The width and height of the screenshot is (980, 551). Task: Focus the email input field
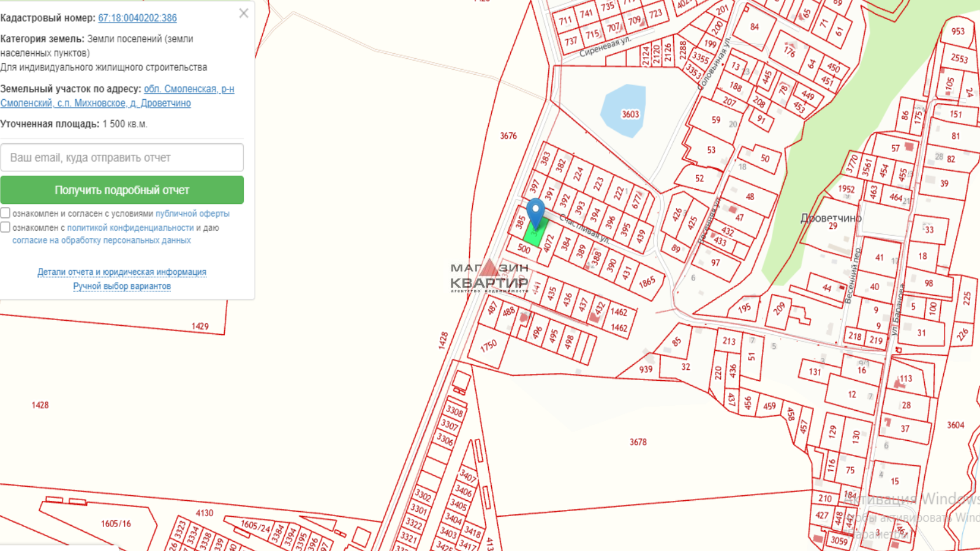tap(122, 157)
